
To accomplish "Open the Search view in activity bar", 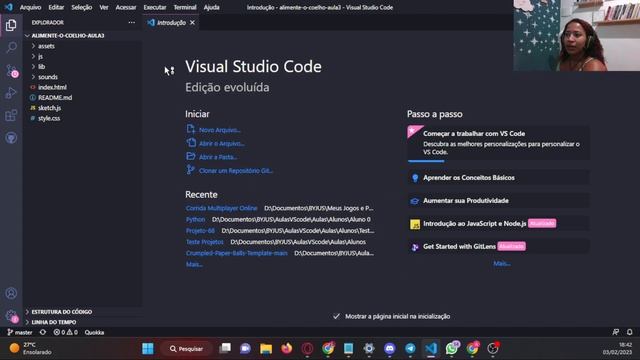I will click(x=11, y=48).
